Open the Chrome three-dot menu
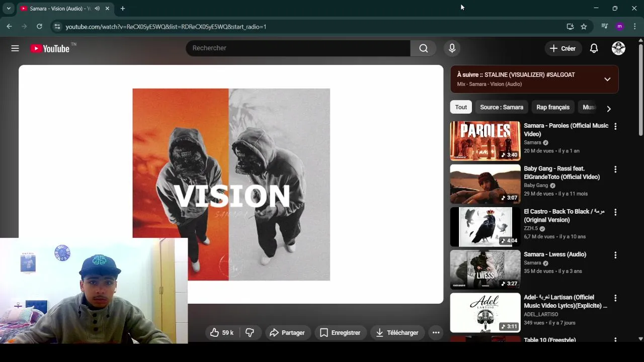The width and height of the screenshot is (644, 362). tap(634, 26)
